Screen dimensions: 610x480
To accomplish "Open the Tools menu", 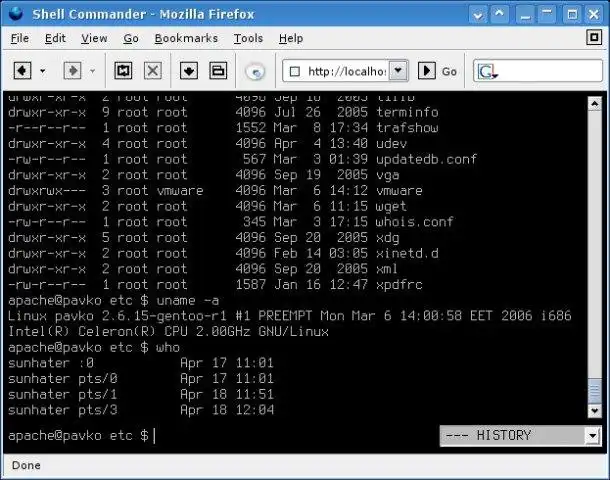I will (x=248, y=38).
